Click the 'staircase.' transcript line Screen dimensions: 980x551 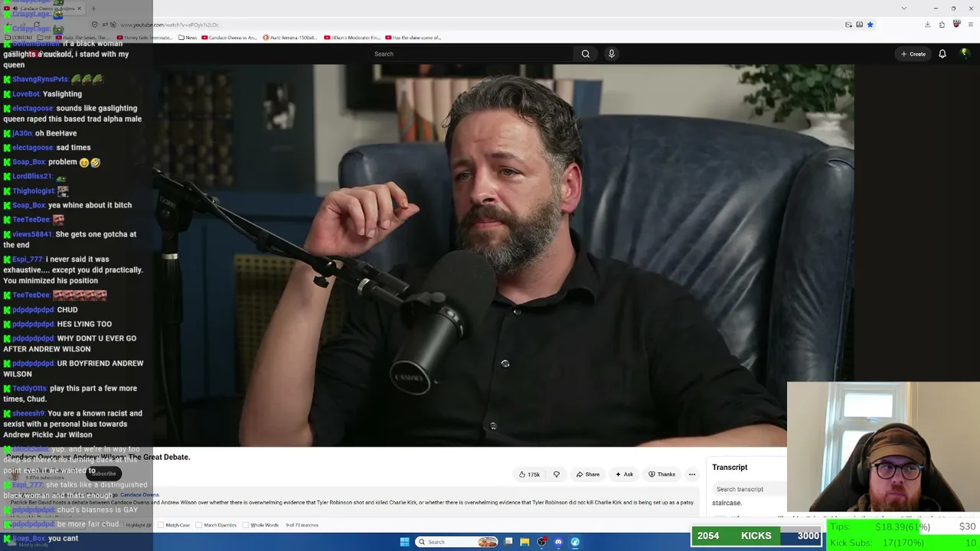click(727, 503)
